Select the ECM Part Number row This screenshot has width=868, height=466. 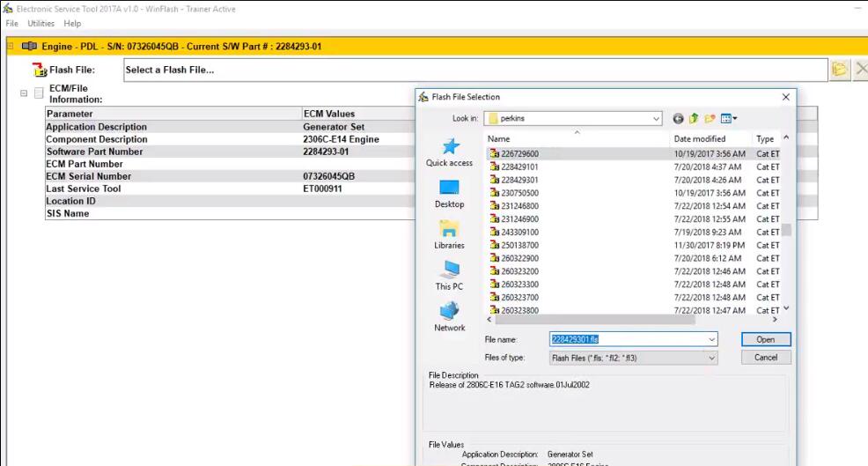tap(230, 164)
